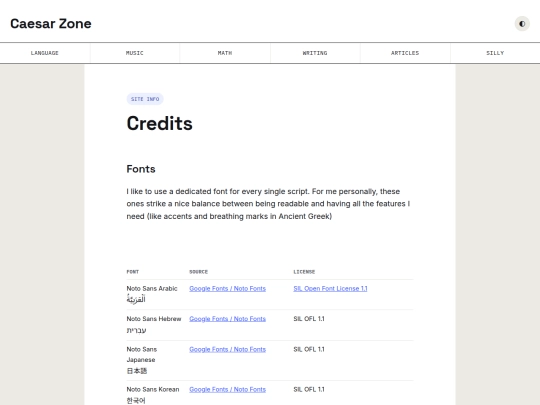The height and width of the screenshot is (405, 540).
Task: Click SIL OFL 1.1 in the Hebrew row
Action: 309,319
